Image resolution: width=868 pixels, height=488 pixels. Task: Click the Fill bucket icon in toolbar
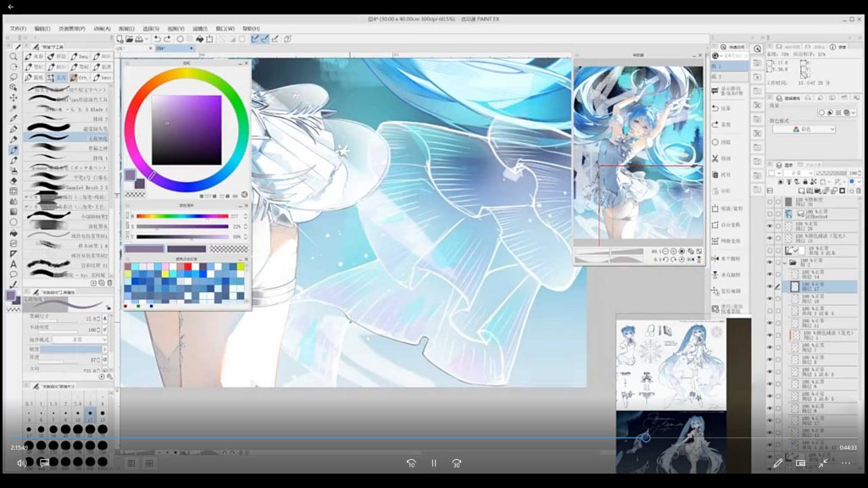point(199,38)
